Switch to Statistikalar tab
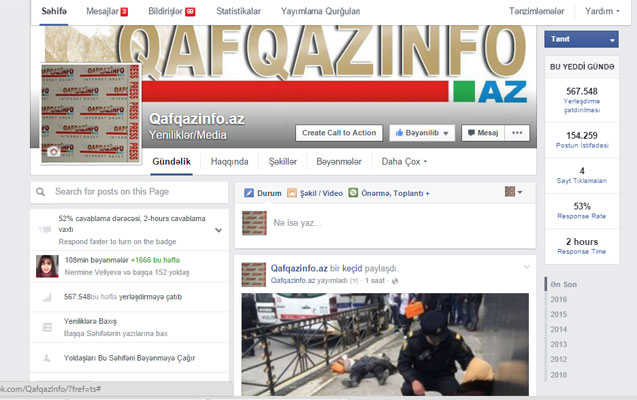637x400 pixels. click(x=238, y=11)
